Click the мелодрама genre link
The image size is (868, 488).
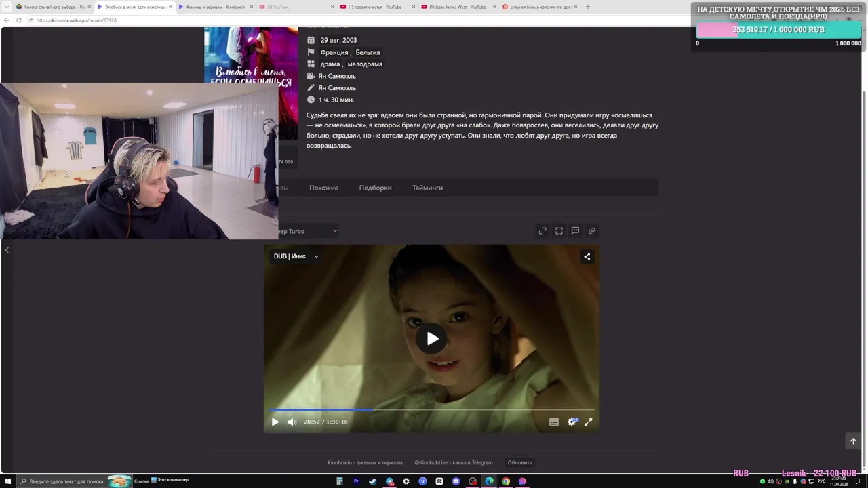point(365,64)
